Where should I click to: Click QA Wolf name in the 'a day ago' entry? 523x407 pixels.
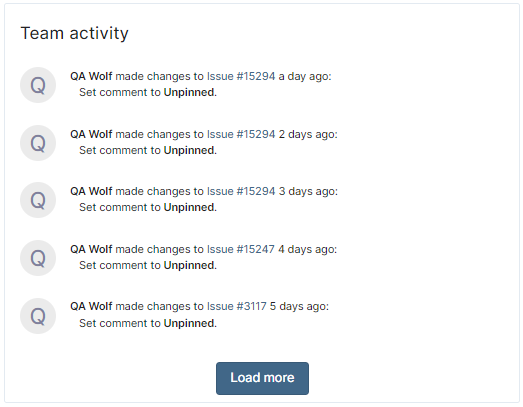pyautogui.click(x=91, y=76)
